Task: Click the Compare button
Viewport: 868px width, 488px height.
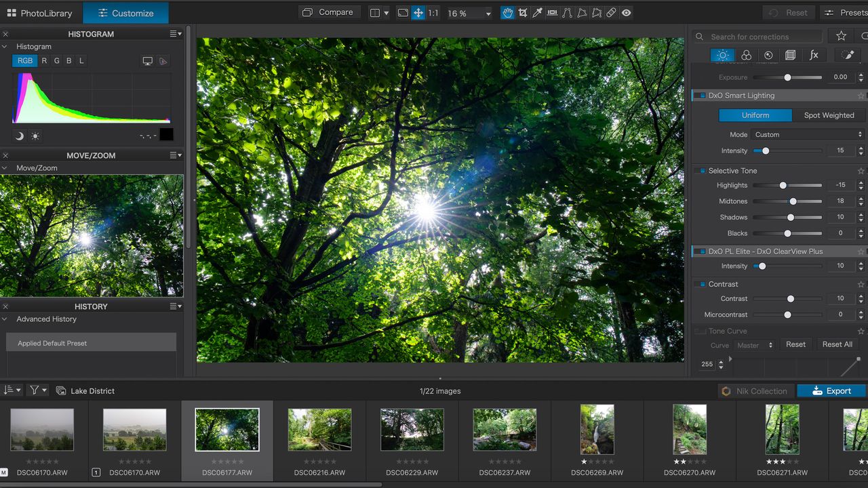Action: click(328, 13)
